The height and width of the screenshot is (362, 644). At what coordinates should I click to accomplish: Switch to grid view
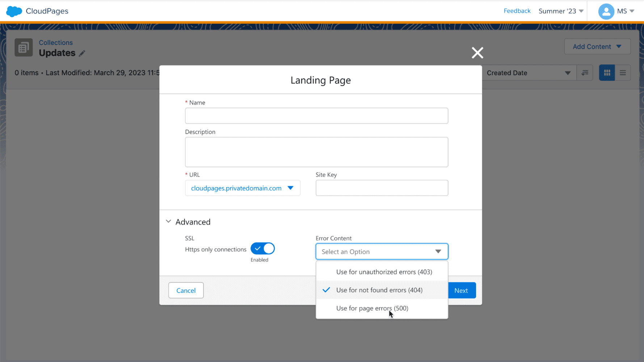click(x=607, y=73)
